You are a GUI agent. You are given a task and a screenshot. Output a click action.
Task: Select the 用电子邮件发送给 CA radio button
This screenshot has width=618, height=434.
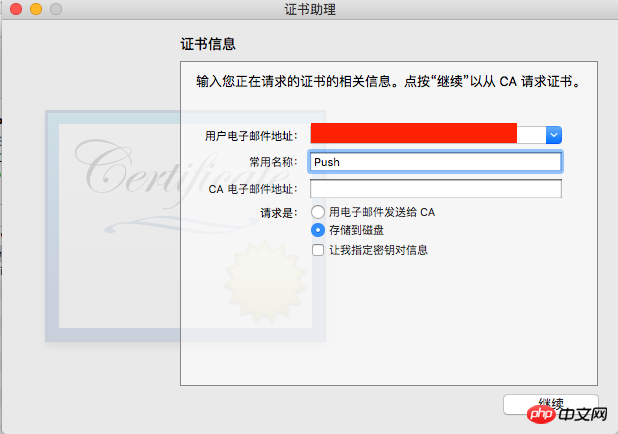[x=318, y=212]
